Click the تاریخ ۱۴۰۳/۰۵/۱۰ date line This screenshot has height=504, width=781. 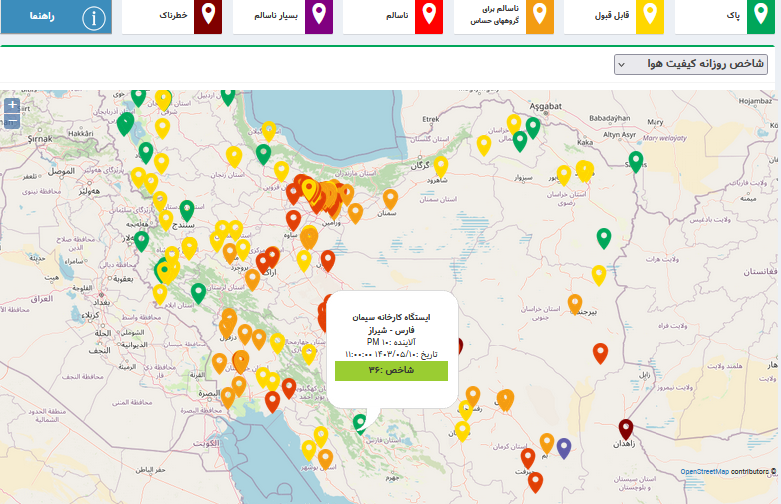click(x=391, y=354)
